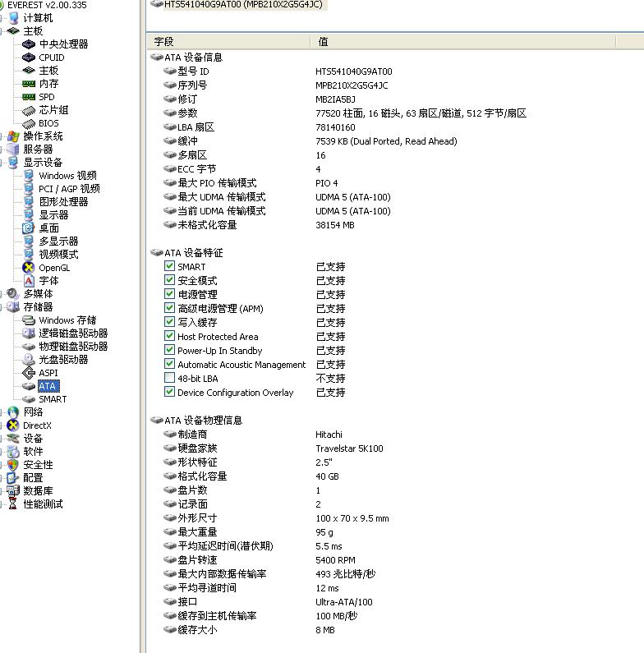644x653 pixels.
Task: Open the 字体 fonts icon
Action: (x=28, y=281)
